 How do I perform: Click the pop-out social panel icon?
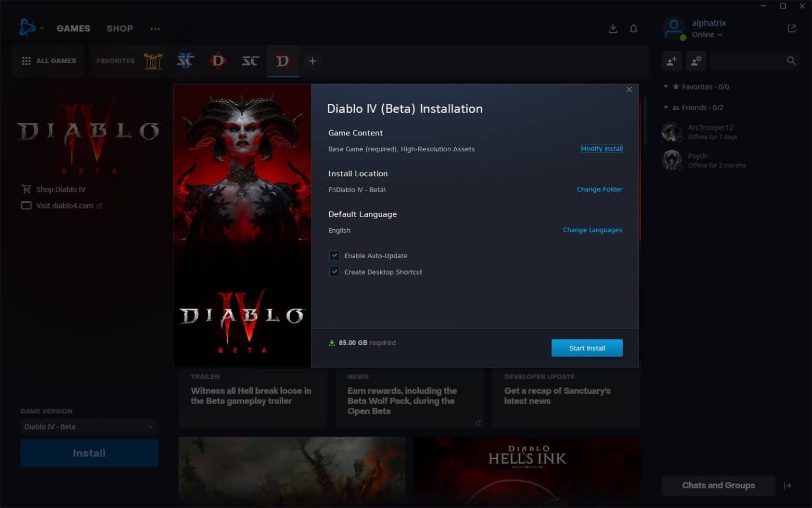pyautogui.click(x=791, y=29)
